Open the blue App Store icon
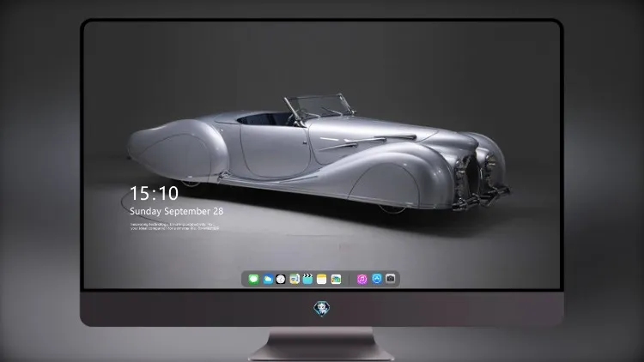 (x=377, y=279)
